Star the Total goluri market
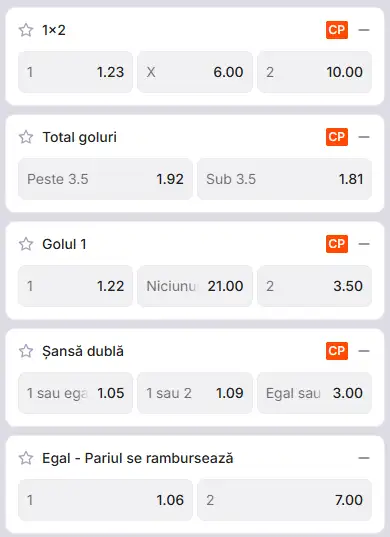 [x=26, y=137]
